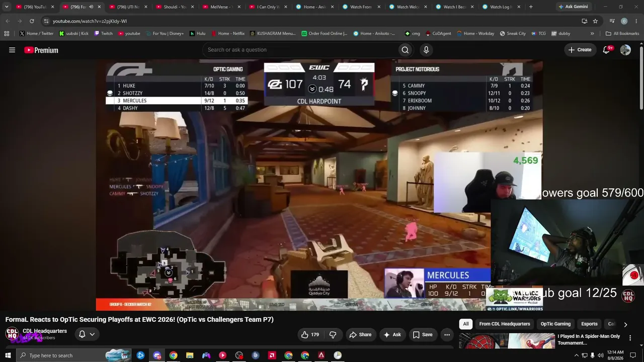644x362 pixels.
Task: Open more actions ellipsis under video
Action: pos(447,334)
